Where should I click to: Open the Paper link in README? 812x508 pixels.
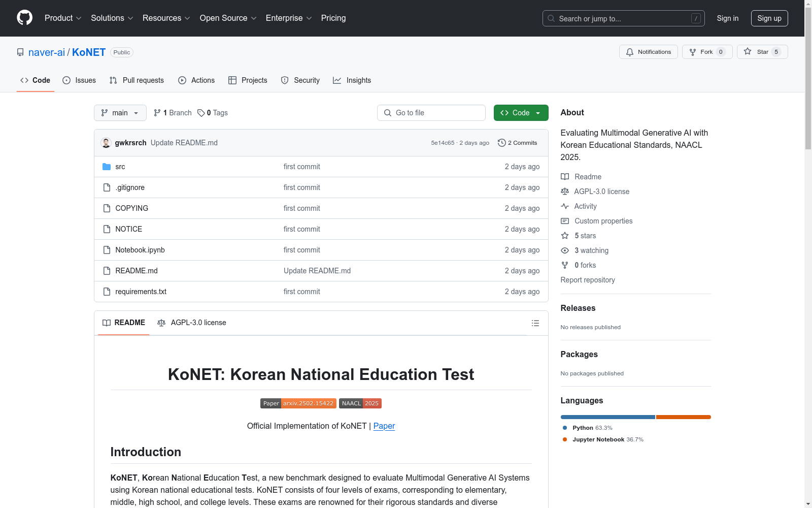coord(384,426)
